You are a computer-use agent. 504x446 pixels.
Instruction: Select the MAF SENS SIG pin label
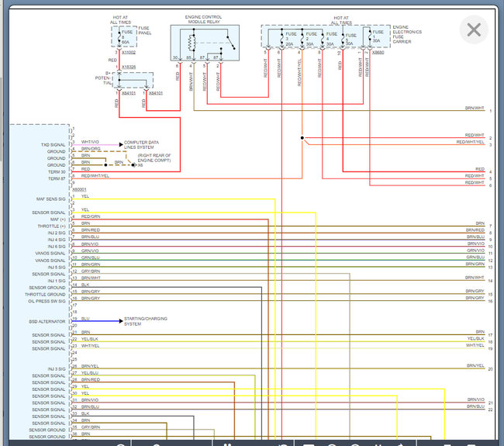50,199
